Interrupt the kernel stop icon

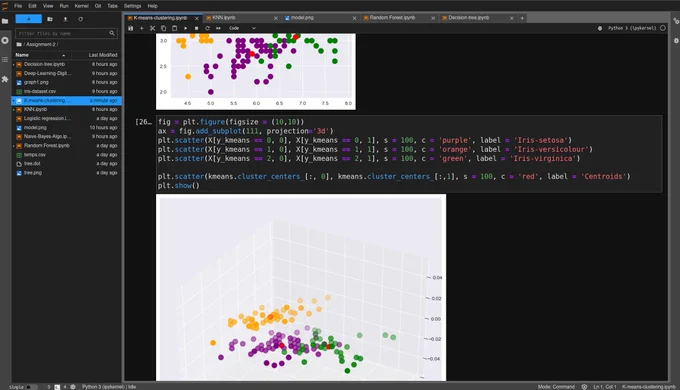[x=196, y=28]
